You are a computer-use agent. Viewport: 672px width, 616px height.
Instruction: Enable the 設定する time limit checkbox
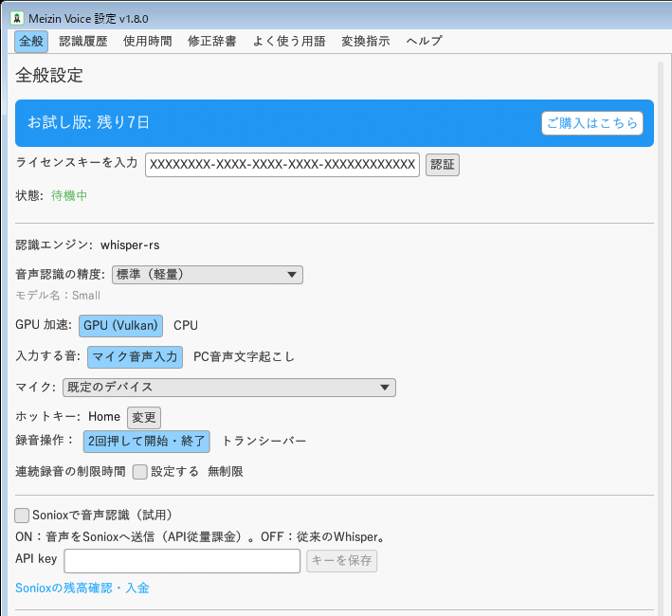[139, 472]
